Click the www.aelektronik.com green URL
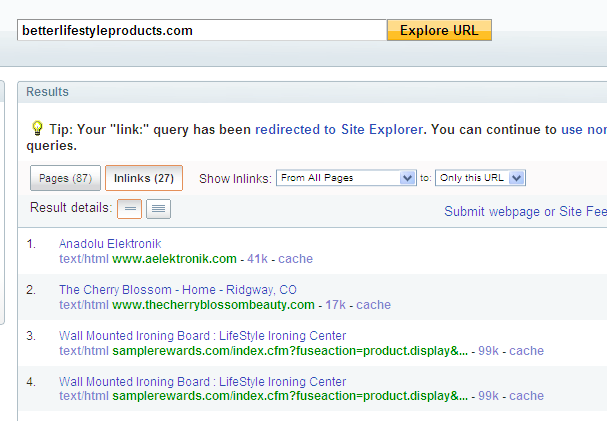The height and width of the screenshot is (421, 607). click(174, 259)
